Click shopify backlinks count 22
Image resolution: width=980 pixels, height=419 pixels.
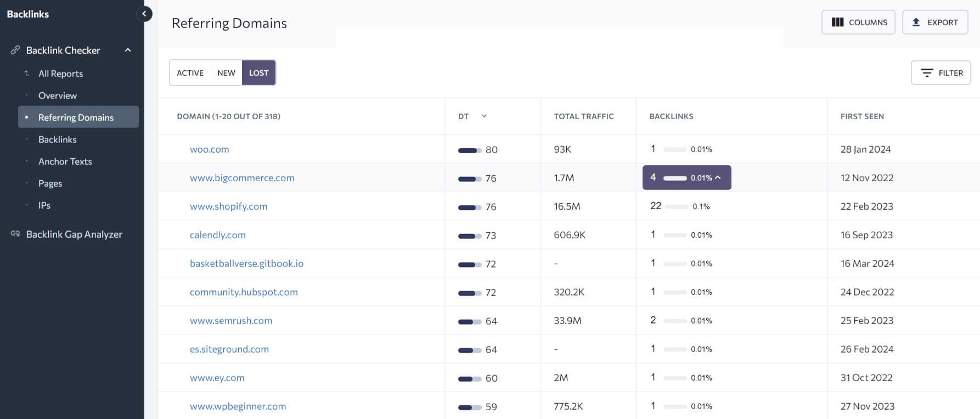click(656, 206)
